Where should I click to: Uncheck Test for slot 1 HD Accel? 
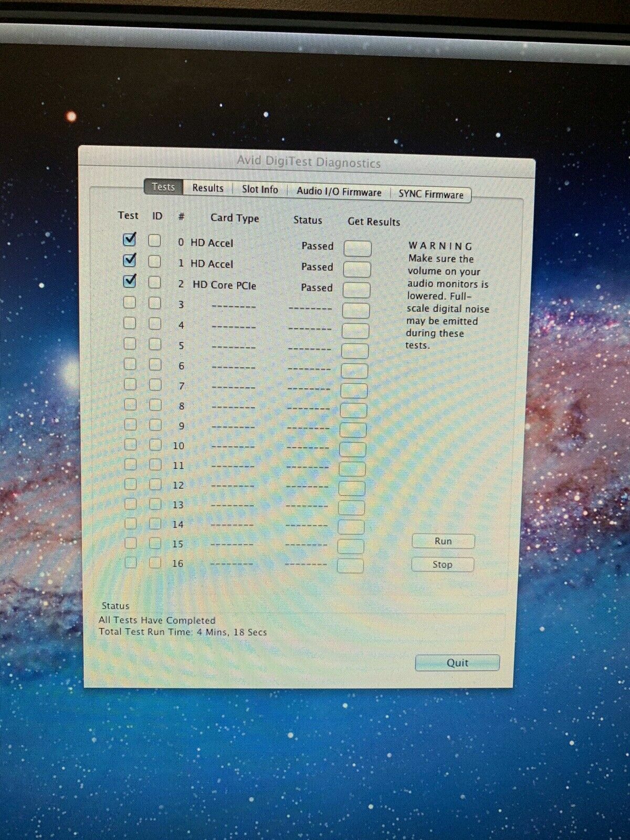pyautogui.click(x=129, y=260)
